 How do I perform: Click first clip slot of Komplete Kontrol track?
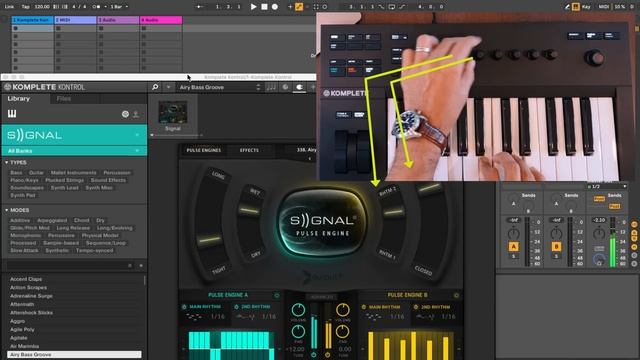(x=32, y=28)
